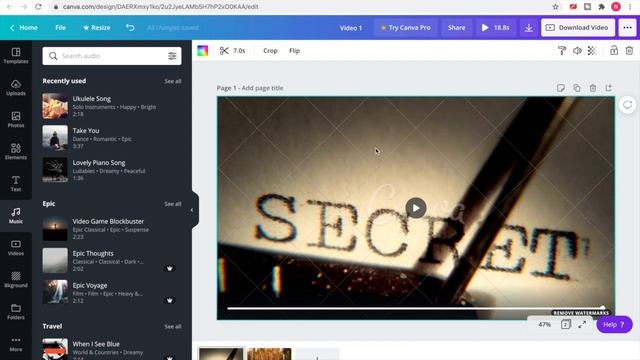Open the Folders sidebar panel
The height and width of the screenshot is (360, 640).
pyautogui.click(x=16, y=311)
